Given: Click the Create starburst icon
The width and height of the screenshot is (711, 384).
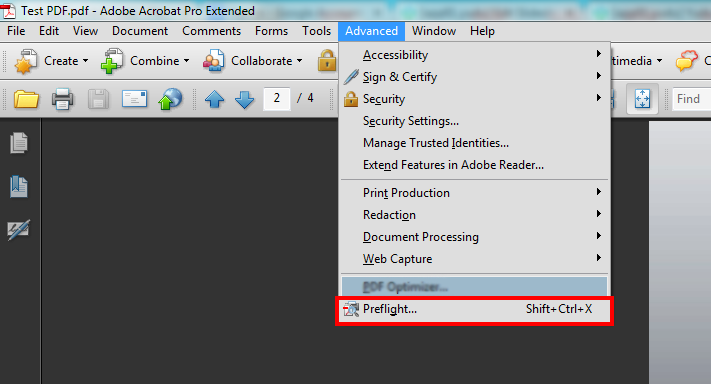Looking at the screenshot, I should [25, 61].
